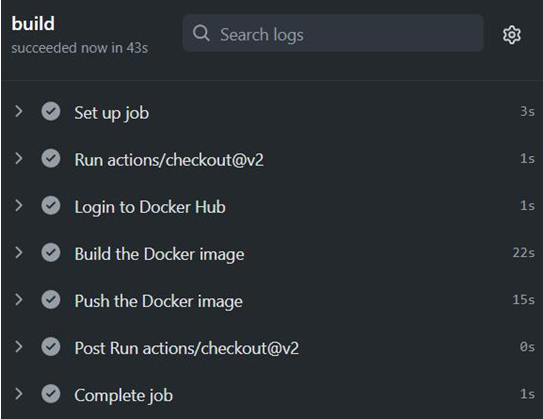Click the checkmark icon for Login to Docker Hub
The image size is (543, 419).
point(51,205)
